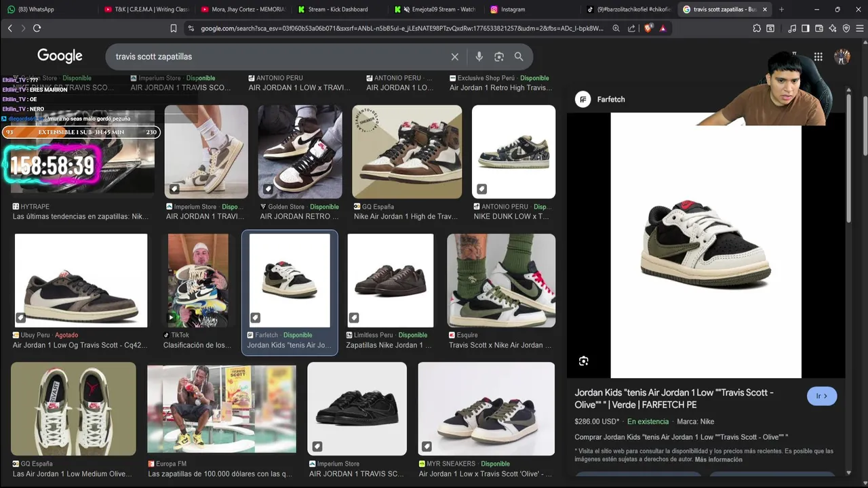Open Brave Rewards triangle icon

[x=663, y=28]
